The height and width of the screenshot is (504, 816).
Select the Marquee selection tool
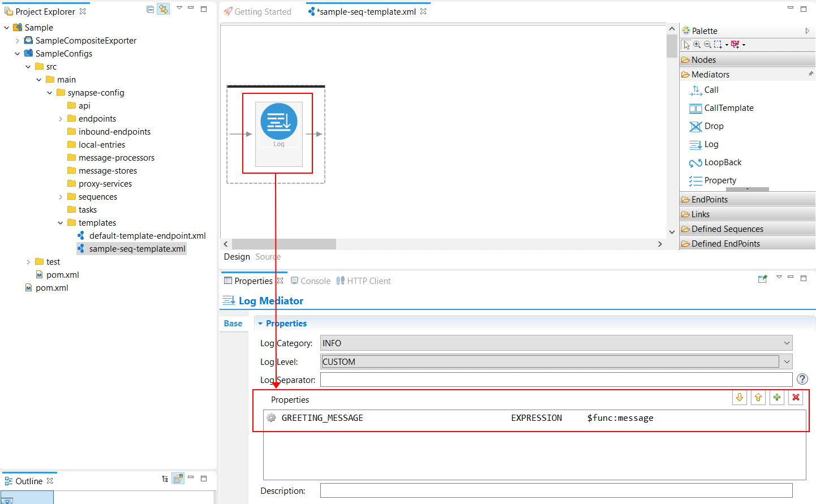pyautogui.click(x=716, y=44)
